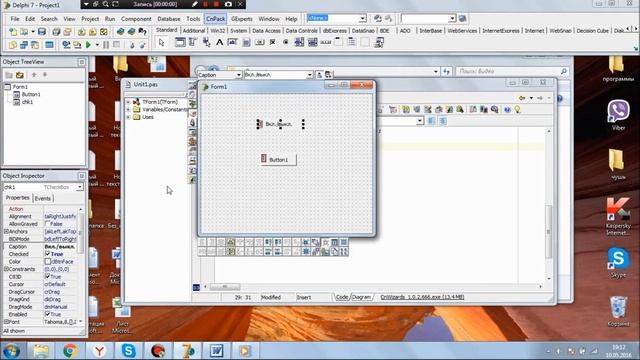The width and height of the screenshot is (640, 360).
Task: Select the RadioButton component in the palette
Action: point(286,42)
